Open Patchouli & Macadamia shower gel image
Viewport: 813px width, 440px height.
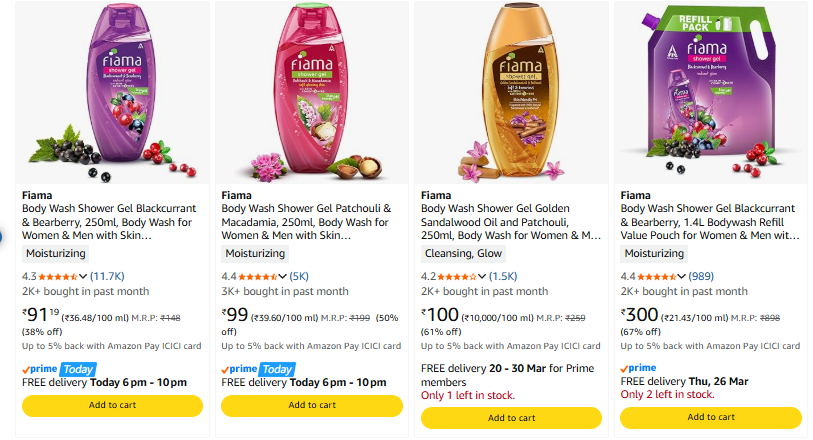click(311, 92)
